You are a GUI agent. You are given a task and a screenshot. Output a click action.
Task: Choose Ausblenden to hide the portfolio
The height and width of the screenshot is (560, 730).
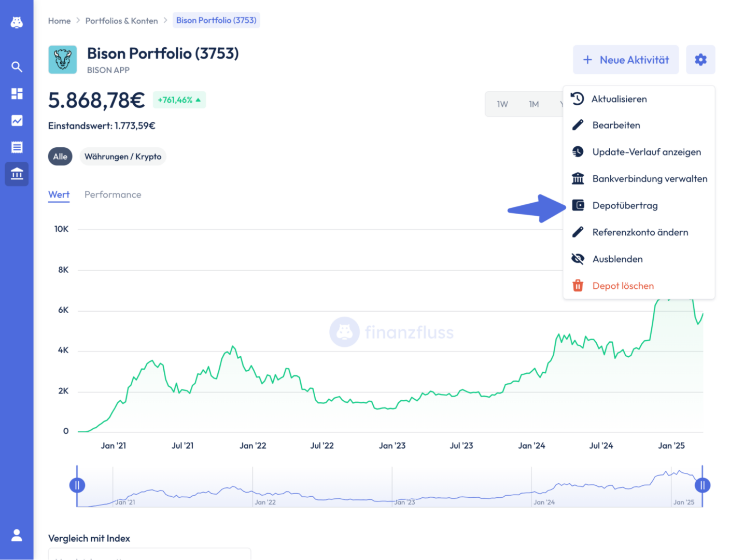[x=639, y=259]
